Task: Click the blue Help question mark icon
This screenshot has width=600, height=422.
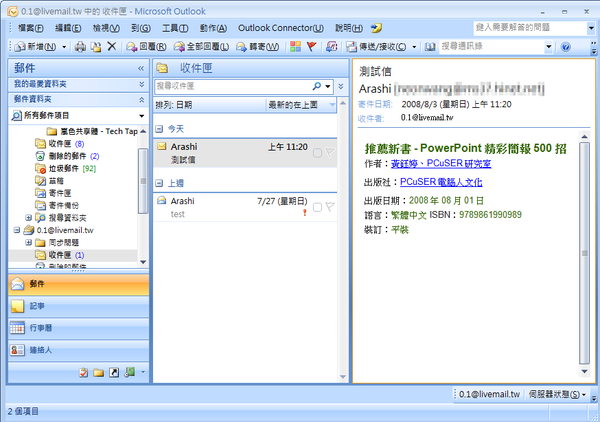Action: 566,47
